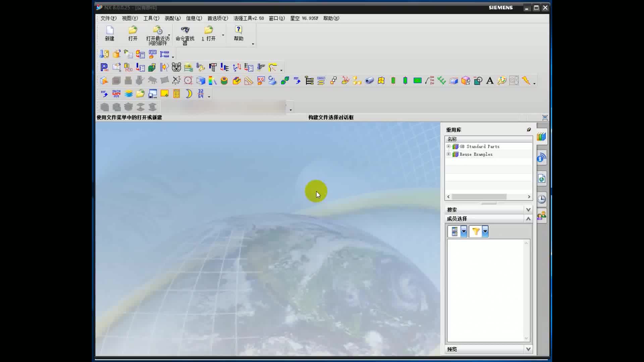
Task: Toggle full screen icon at right of status line
Action: tap(545, 118)
